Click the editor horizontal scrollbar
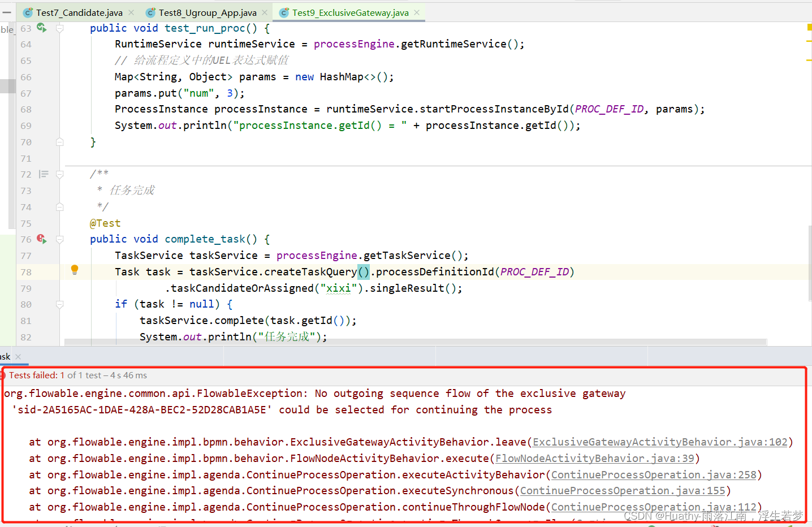The height and width of the screenshot is (527, 812). pyautogui.click(x=416, y=342)
